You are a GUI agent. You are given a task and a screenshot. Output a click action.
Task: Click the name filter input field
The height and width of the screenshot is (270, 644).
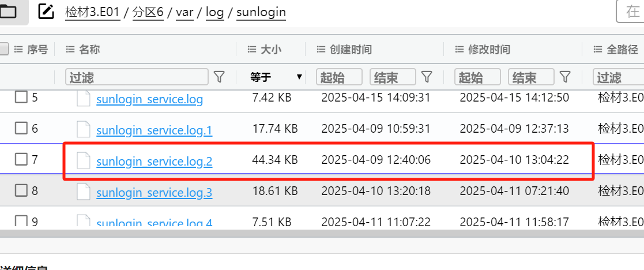tap(137, 77)
